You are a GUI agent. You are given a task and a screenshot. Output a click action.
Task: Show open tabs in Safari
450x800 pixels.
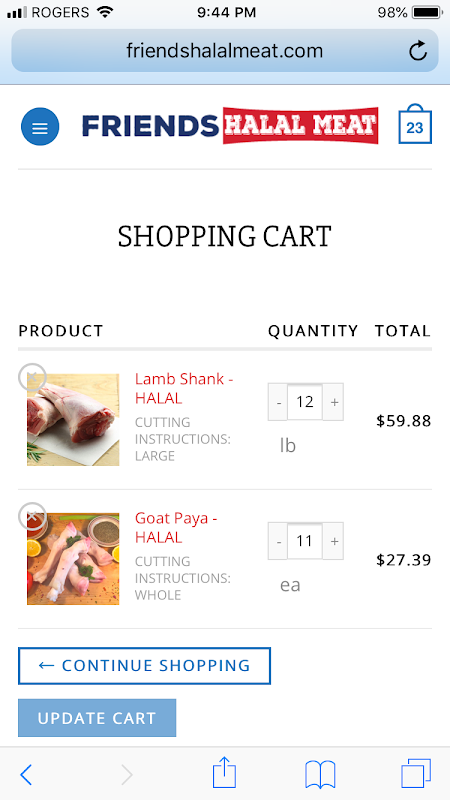[416, 773]
